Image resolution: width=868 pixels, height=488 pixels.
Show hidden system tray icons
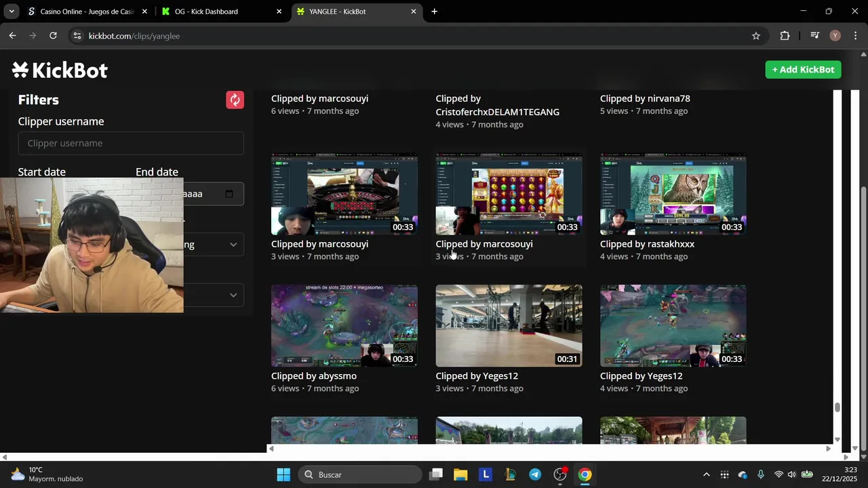[706, 474]
